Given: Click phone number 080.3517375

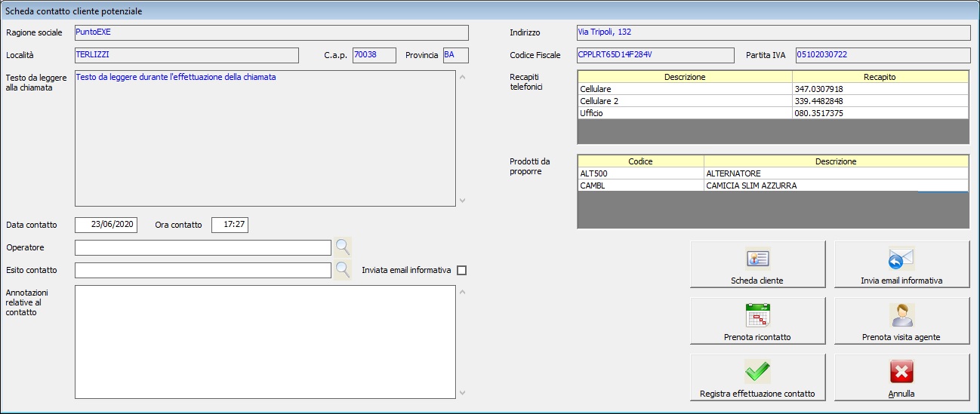Looking at the screenshot, I should coord(819,113).
